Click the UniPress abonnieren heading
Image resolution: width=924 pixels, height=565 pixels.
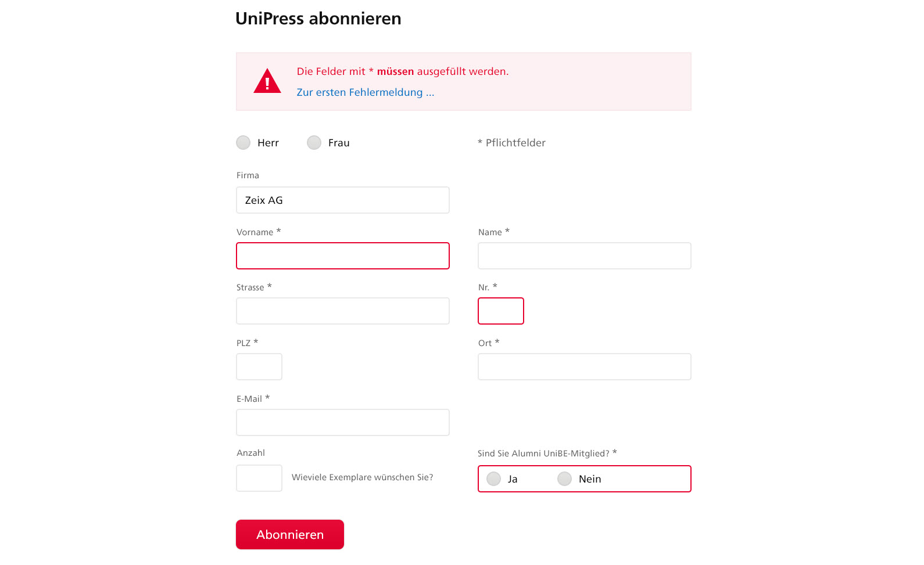coord(318,19)
